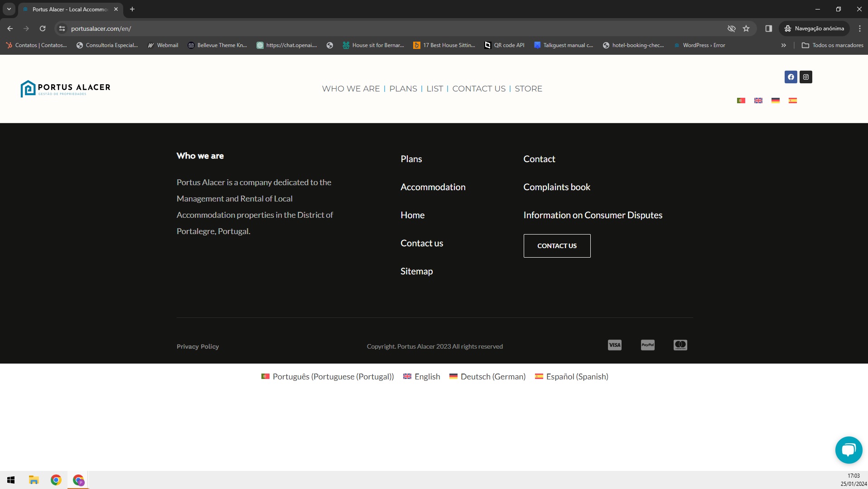868x489 pixels.
Task: Select the UK flag in header
Action: click(758, 101)
